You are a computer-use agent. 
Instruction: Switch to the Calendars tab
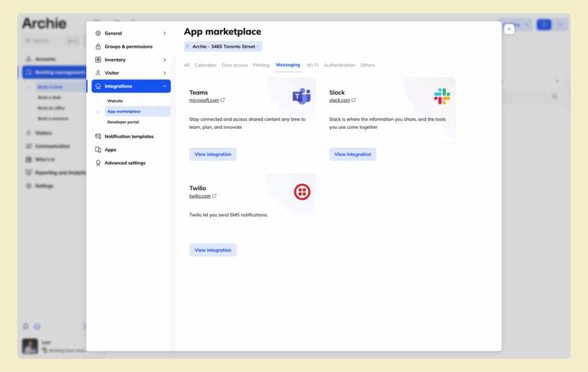[x=205, y=65]
